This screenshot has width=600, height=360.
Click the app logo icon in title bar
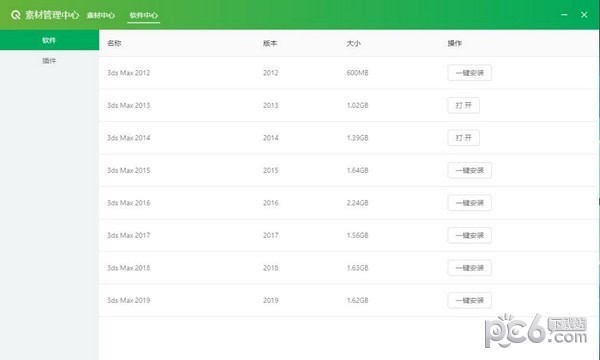15,15
